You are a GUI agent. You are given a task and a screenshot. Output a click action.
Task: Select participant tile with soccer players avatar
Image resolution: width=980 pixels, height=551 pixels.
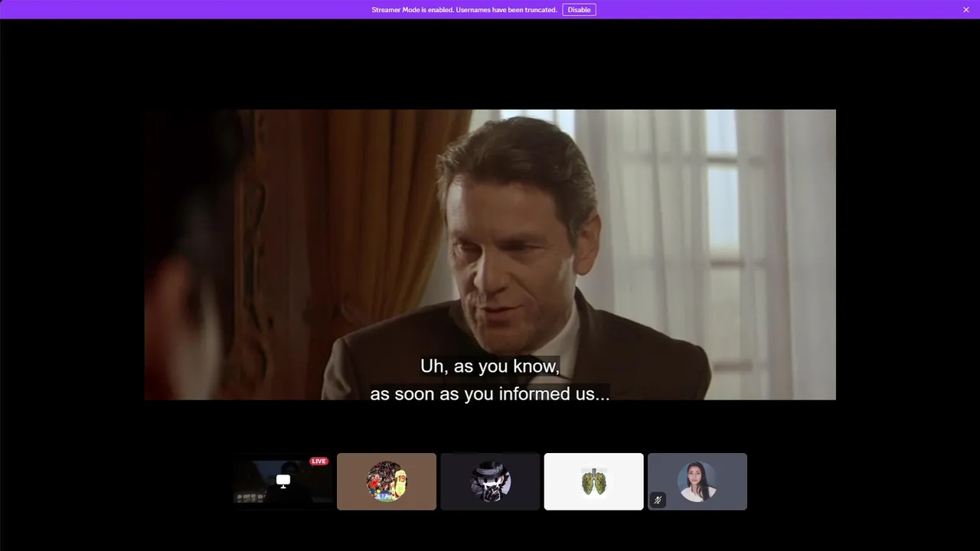point(387,481)
